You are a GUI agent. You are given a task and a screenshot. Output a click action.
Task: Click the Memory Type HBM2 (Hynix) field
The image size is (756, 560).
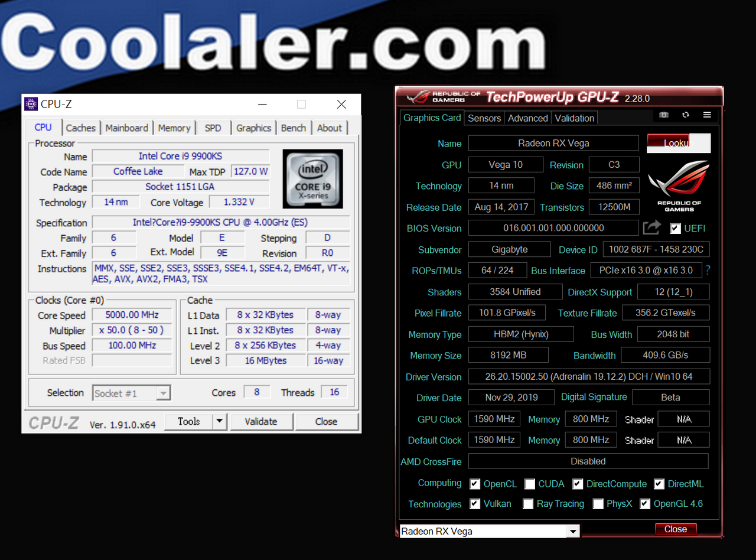521,334
